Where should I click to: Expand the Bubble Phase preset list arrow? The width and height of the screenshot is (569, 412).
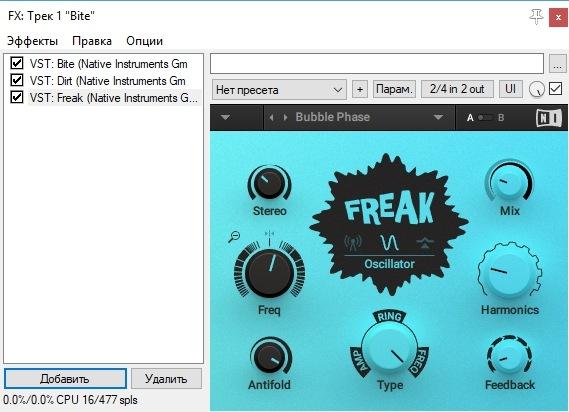point(438,117)
